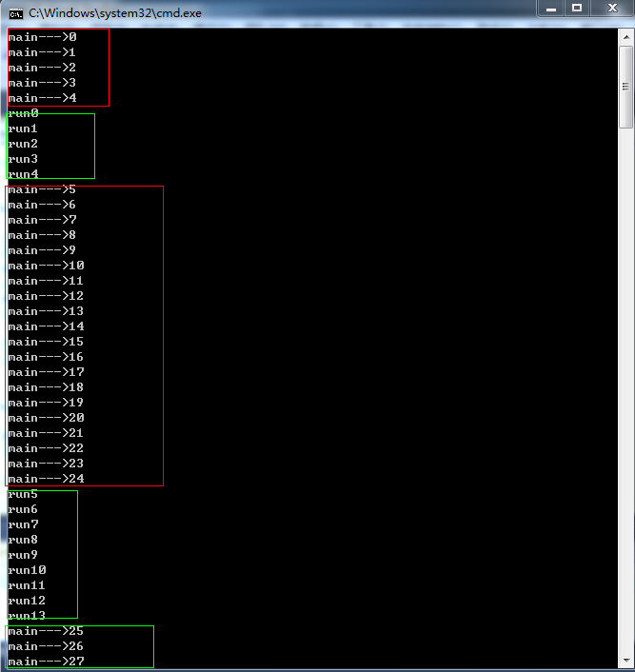Maximize the cmd.exe window
This screenshot has width=635, height=672.
coord(578,9)
